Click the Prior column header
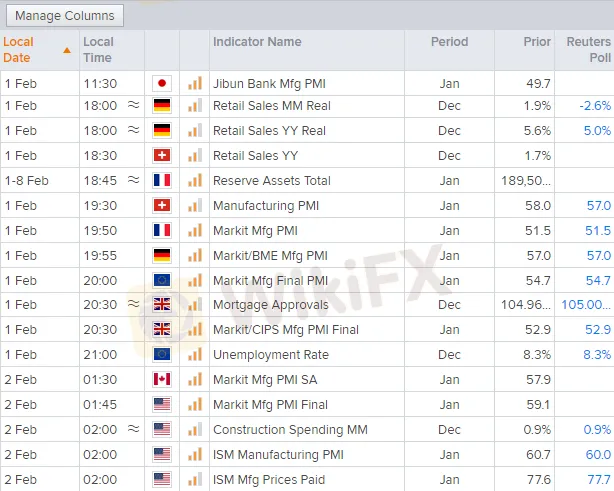This screenshot has width=614, height=491. [537, 42]
